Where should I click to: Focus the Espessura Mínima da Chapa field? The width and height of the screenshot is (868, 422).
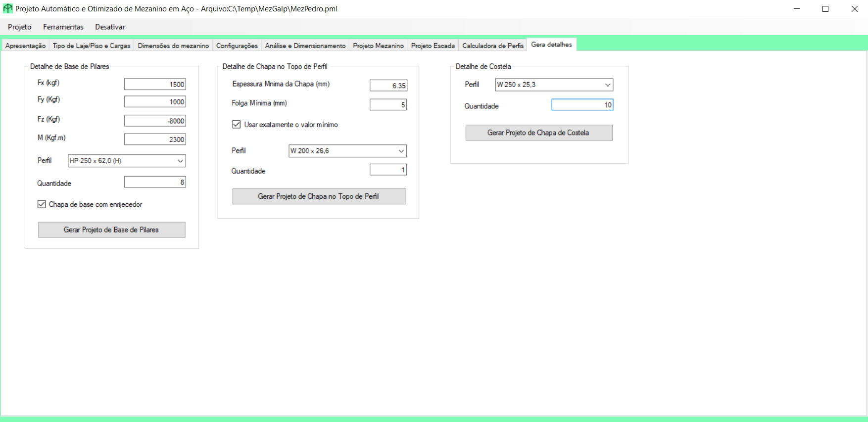388,86
